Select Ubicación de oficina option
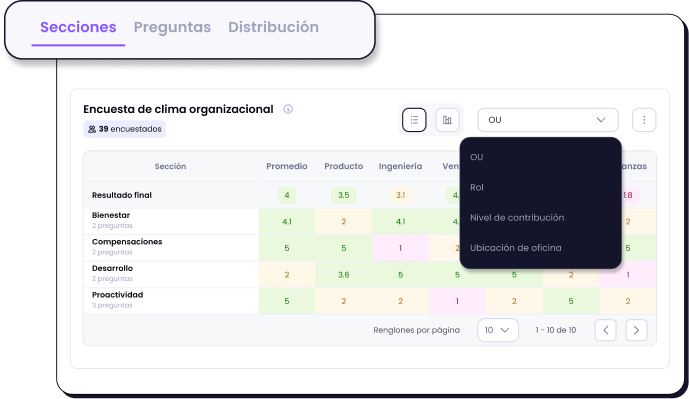689x399 pixels. pyautogui.click(x=515, y=248)
